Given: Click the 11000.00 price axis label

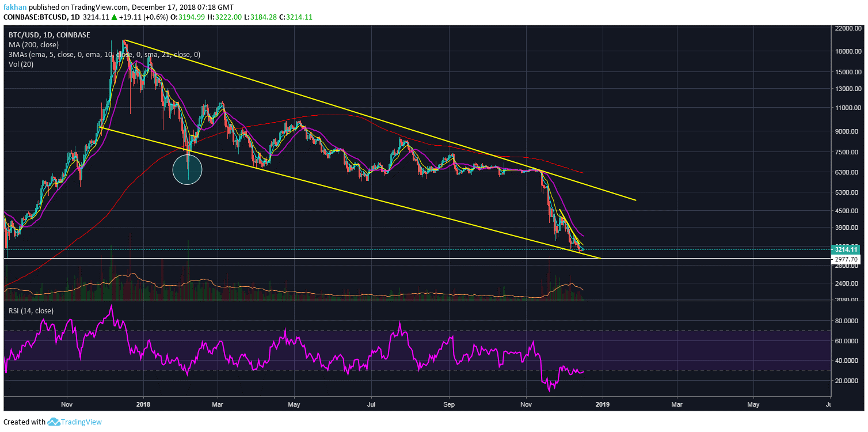Looking at the screenshot, I should tap(850, 108).
